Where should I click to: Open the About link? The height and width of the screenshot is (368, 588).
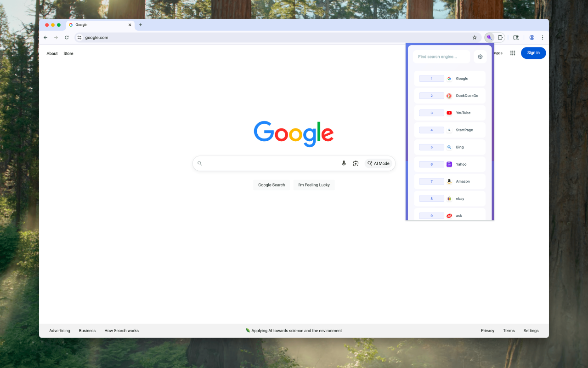coord(52,54)
